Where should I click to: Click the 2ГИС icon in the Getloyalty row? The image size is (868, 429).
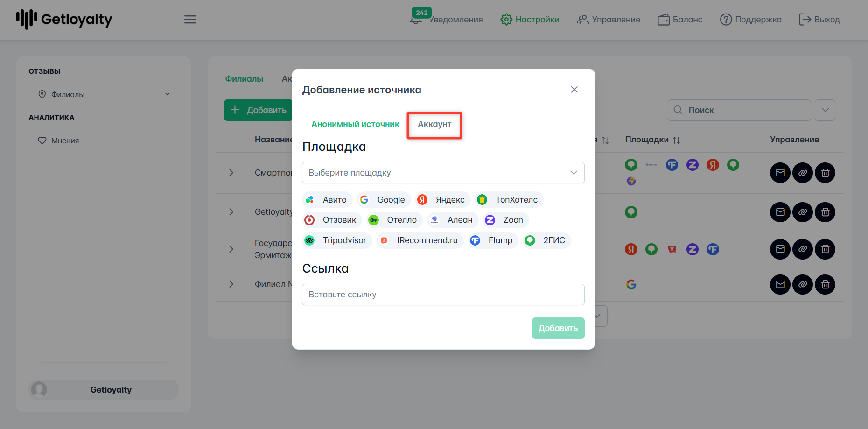click(x=631, y=212)
